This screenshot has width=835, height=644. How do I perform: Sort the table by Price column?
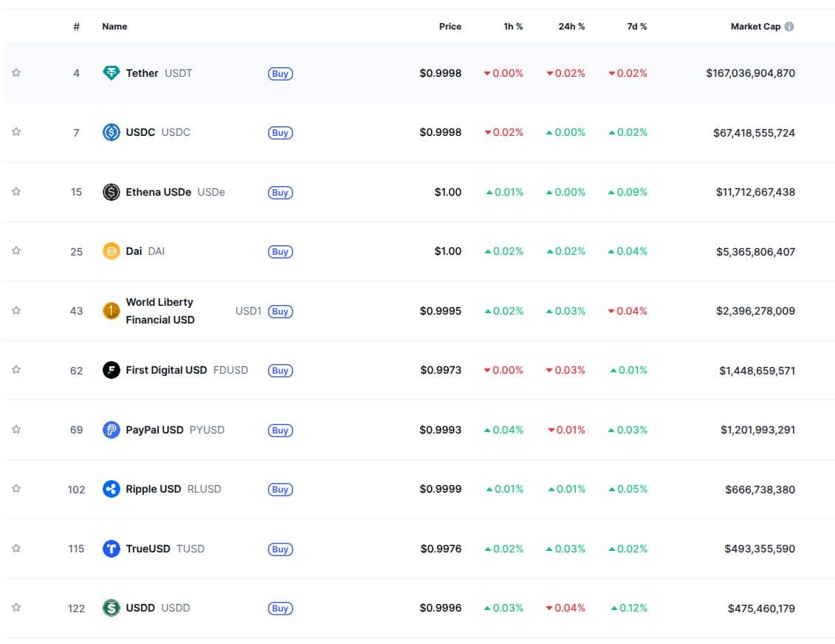click(450, 26)
